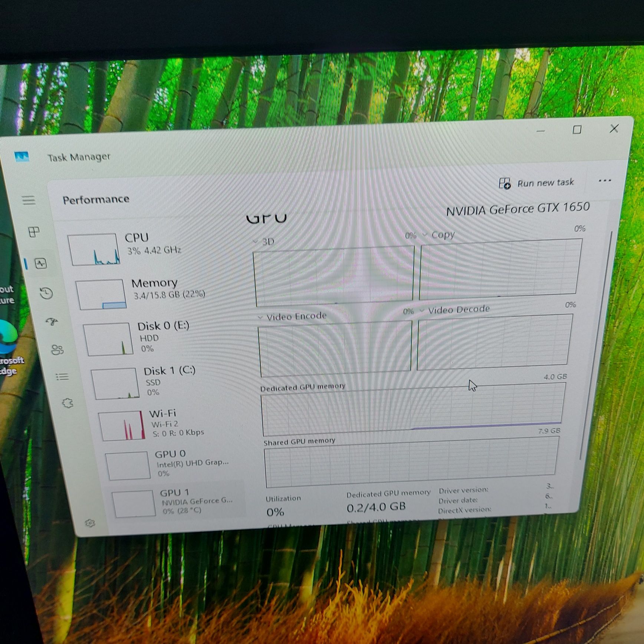Open the Services puzzle icon
The height and width of the screenshot is (644, 644).
click(68, 403)
